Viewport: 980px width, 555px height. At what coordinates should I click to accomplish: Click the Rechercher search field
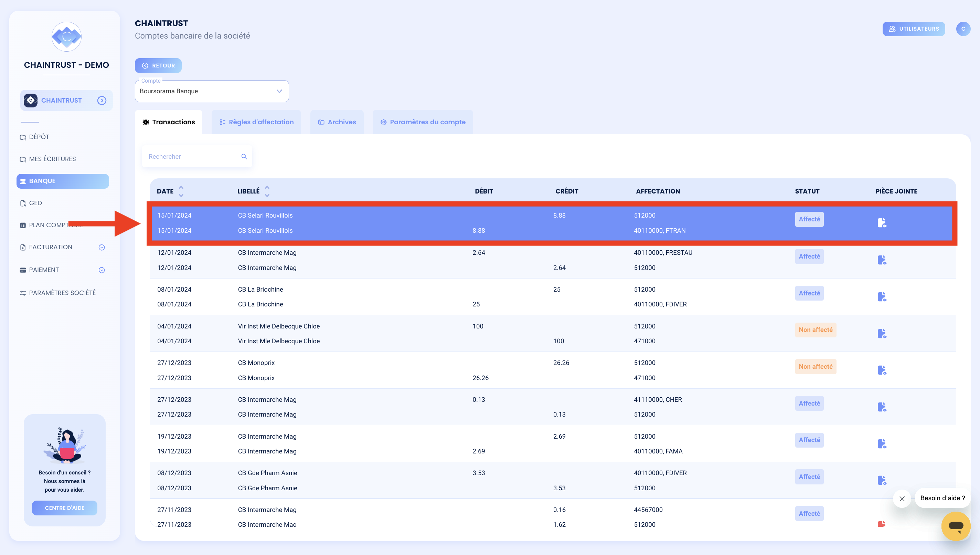(197, 157)
